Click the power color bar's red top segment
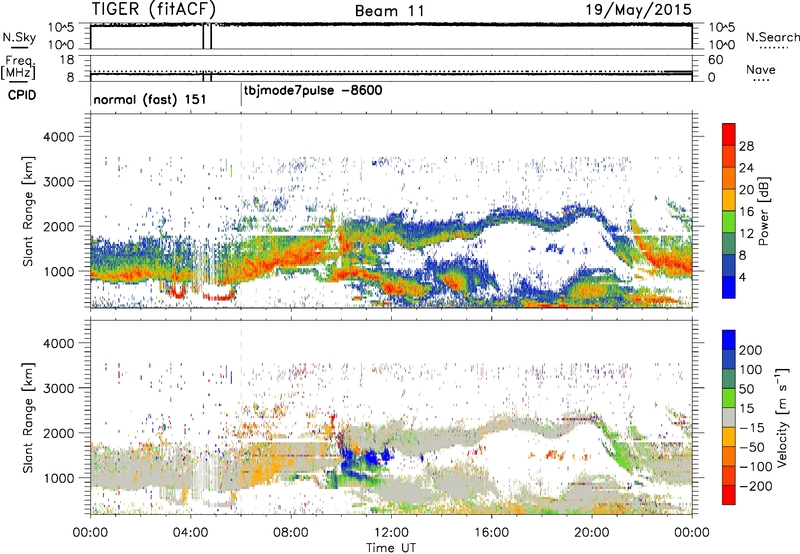 [x=729, y=134]
